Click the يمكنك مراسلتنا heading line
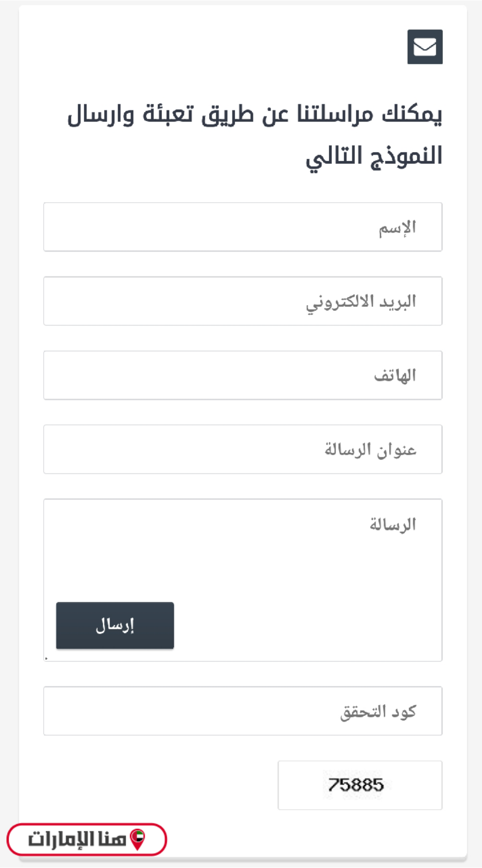Viewport: 482px width, 868px height. (x=255, y=114)
